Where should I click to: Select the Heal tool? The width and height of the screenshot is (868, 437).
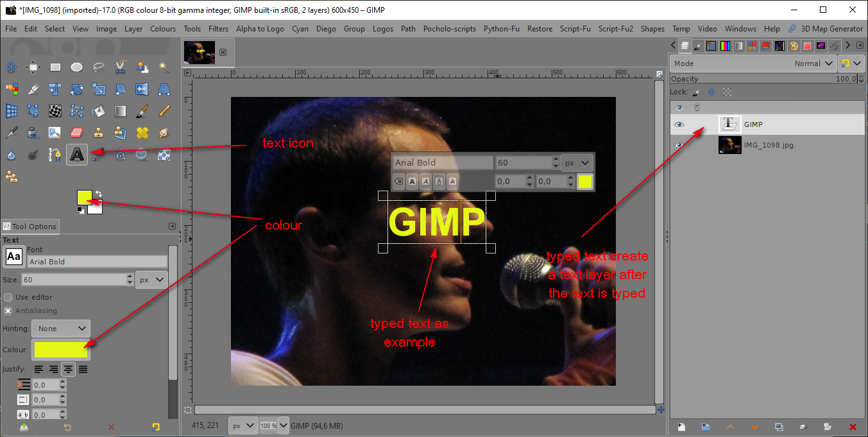(x=142, y=133)
